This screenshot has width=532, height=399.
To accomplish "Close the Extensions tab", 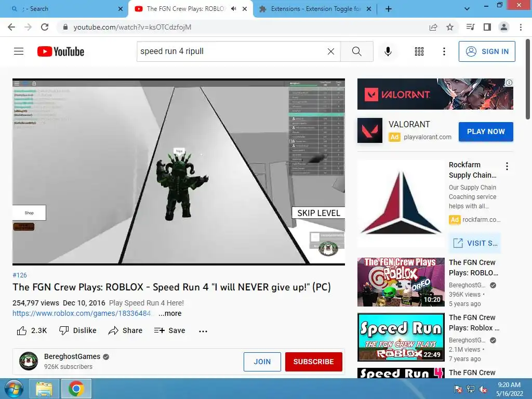I will click(369, 9).
